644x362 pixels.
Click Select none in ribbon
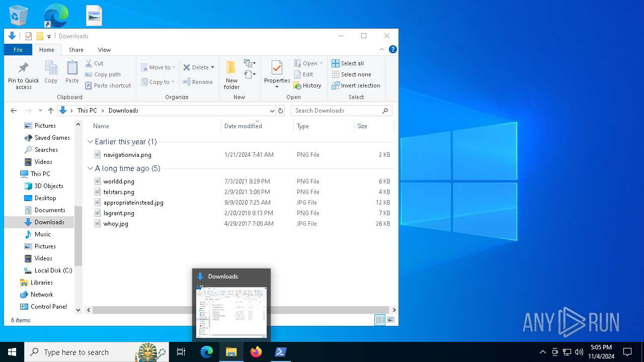pyautogui.click(x=351, y=74)
